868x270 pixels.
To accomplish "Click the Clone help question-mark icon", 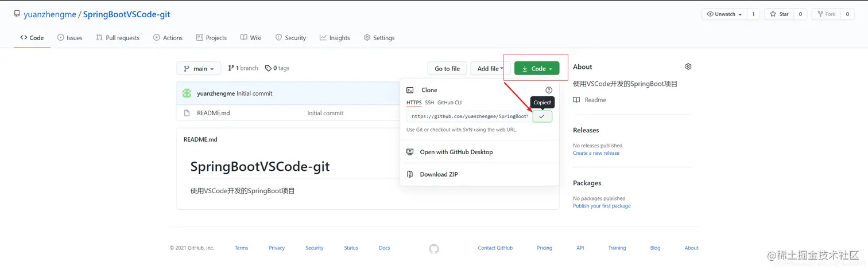I will [x=549, y=90].
